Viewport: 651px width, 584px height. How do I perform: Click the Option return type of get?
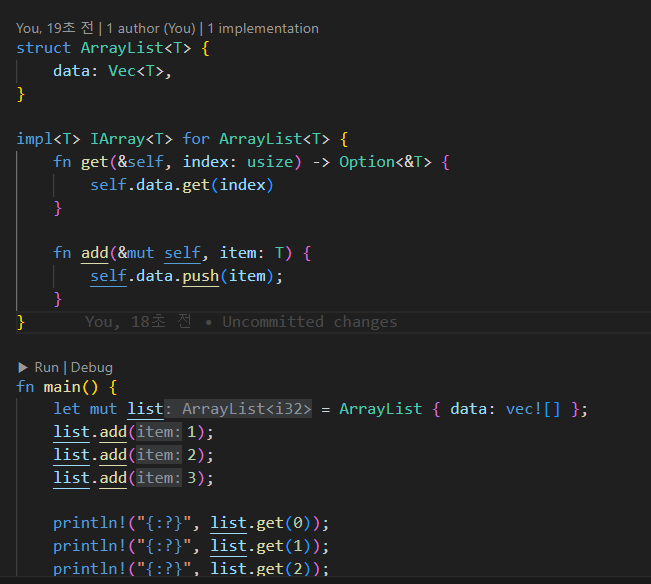(366, 162)
